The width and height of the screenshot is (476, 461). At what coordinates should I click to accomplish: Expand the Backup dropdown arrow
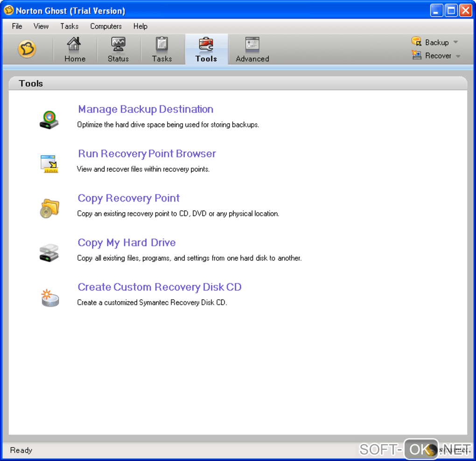tap(455, 42)
